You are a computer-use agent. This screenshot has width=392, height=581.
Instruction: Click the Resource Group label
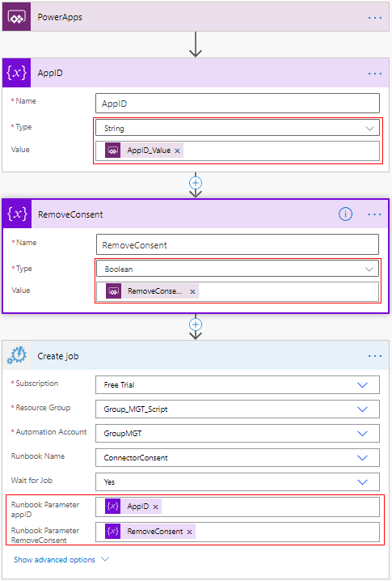coord(43,408)
